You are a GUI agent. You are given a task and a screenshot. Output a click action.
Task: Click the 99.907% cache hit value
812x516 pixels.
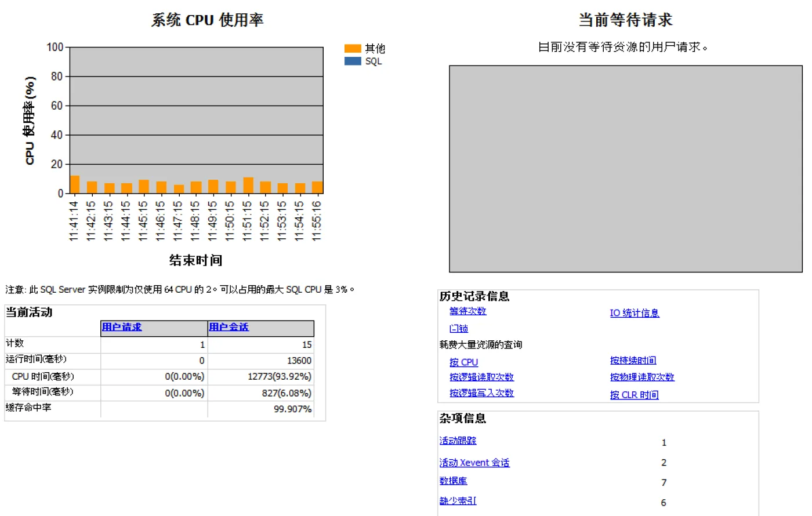(293, 409)
